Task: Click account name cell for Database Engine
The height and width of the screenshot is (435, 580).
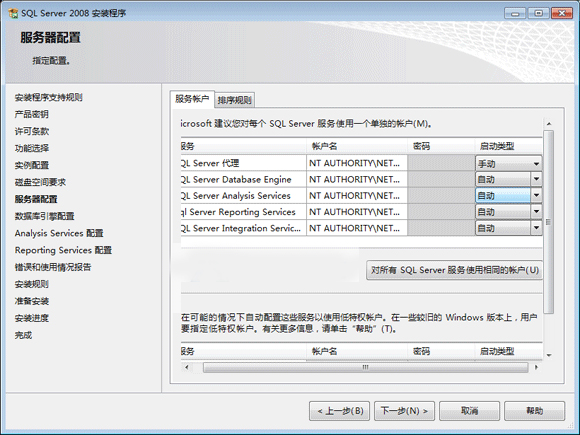Action: click(357, 180)
